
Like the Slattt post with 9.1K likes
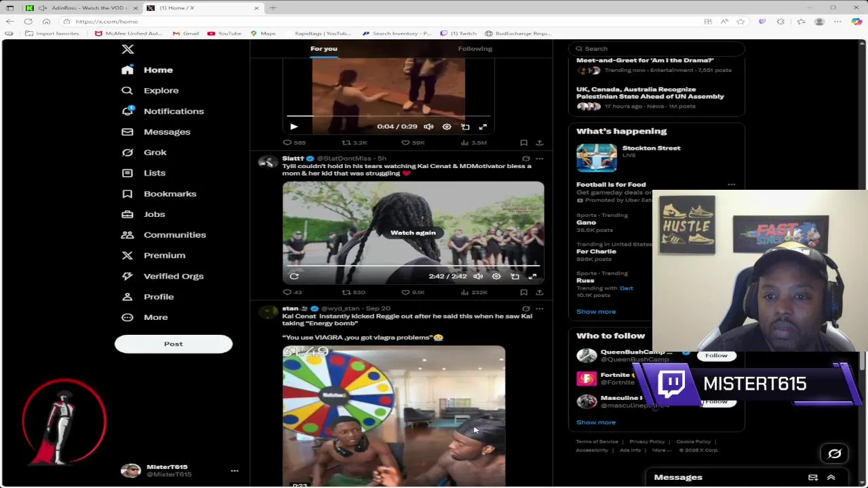point(413,292)
